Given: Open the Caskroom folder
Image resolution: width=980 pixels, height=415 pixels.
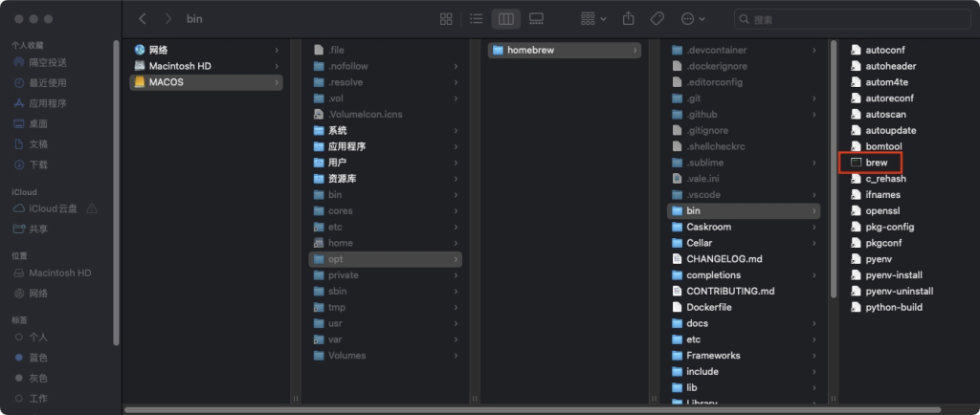Looking at the screenshot, I should tap(708, 227).
